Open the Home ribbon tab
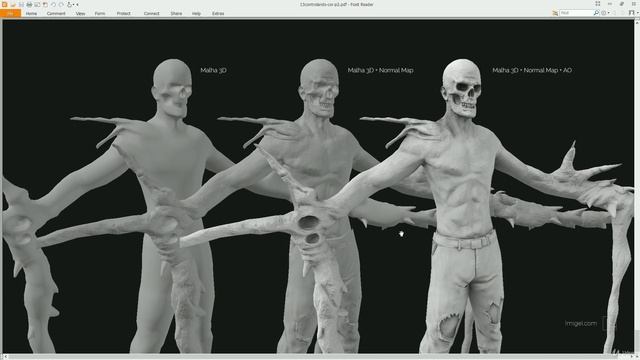This screenshot has width=640, height=360. click(x=31, y=13)
